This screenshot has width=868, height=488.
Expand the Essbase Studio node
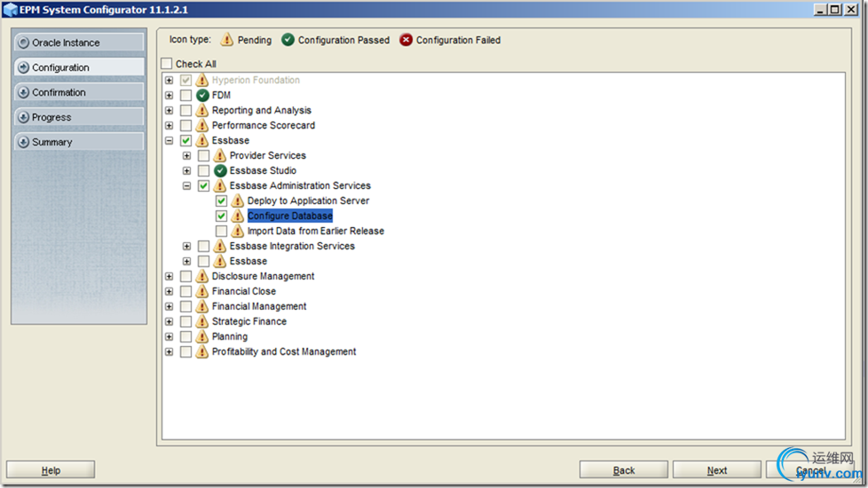(187, 170)
